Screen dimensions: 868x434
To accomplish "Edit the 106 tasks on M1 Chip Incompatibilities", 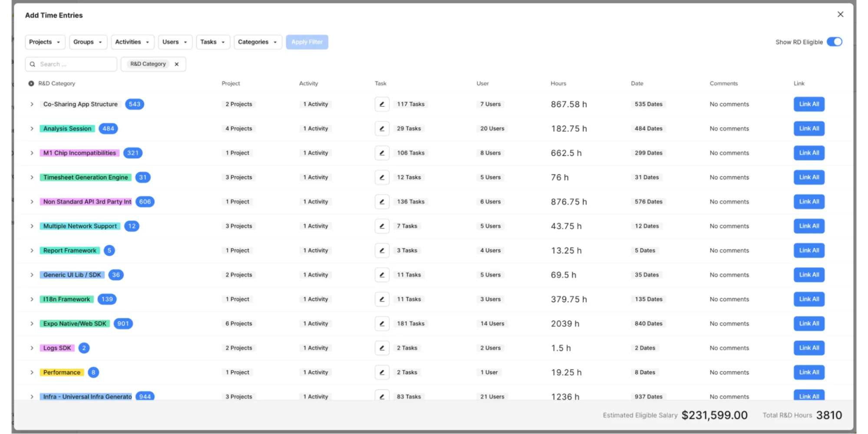I will (x=382, y=153).
